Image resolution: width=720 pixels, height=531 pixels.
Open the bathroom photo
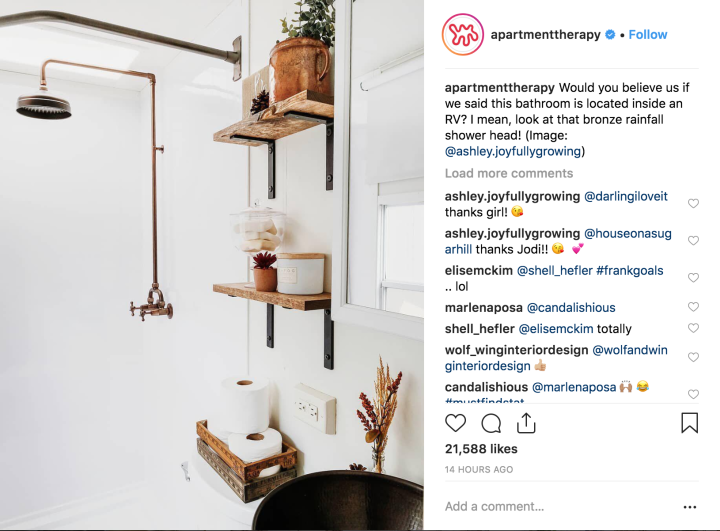tap(212, 265)
